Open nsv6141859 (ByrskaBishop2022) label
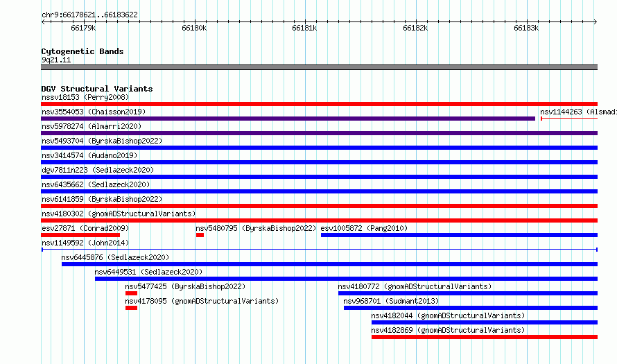Image resolution: width=617 pixels, height=364 pixels. pos(102,199)
